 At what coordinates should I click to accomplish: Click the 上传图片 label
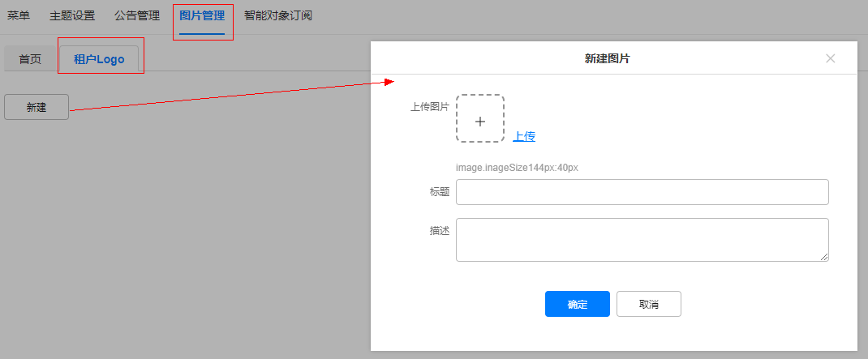(x=430, y=107)
